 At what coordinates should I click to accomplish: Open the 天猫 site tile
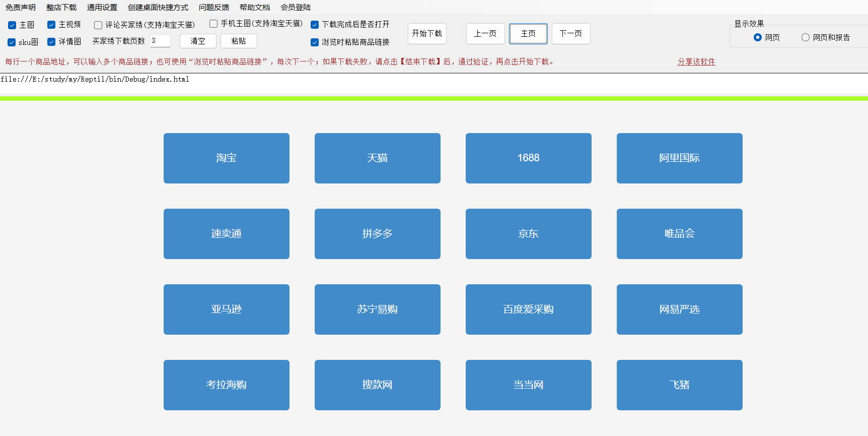pyautogui.click(x=378, y=158)
